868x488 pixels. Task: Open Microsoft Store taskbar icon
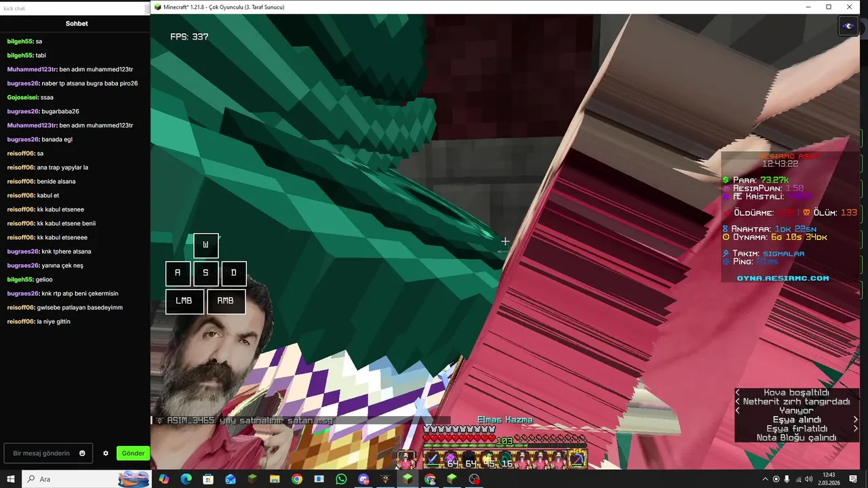(x=208, y=479)
